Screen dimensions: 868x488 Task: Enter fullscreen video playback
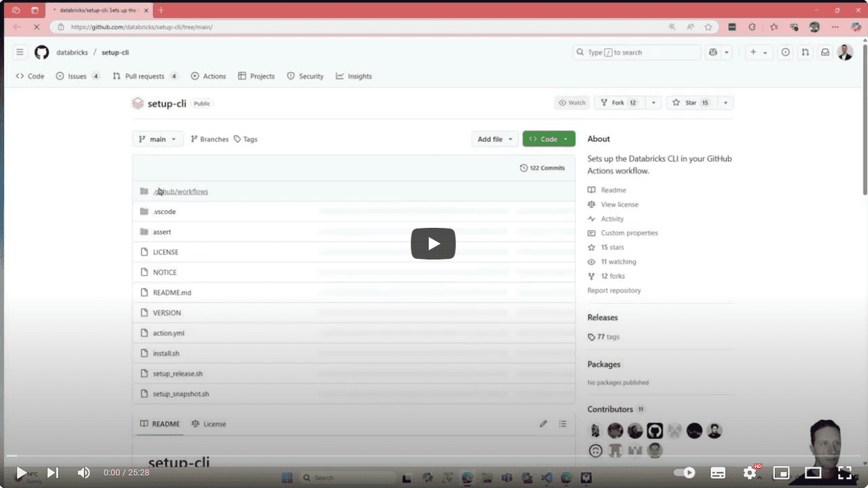coord(845,473)
